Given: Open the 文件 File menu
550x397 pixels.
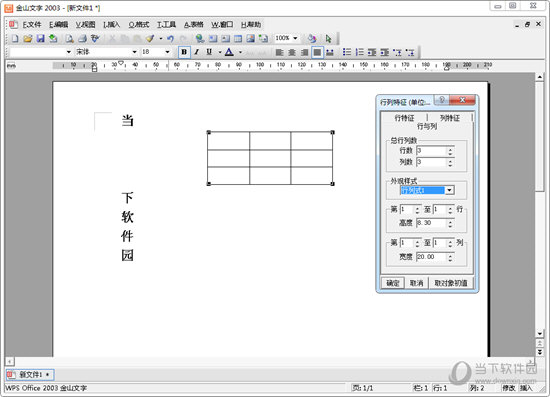Looking at the screenshot, I should point(32,25).
